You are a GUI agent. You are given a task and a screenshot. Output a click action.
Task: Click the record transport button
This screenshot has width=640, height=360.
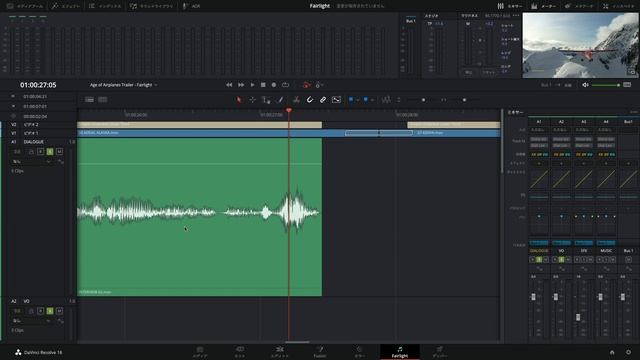(x=274, y=85)
